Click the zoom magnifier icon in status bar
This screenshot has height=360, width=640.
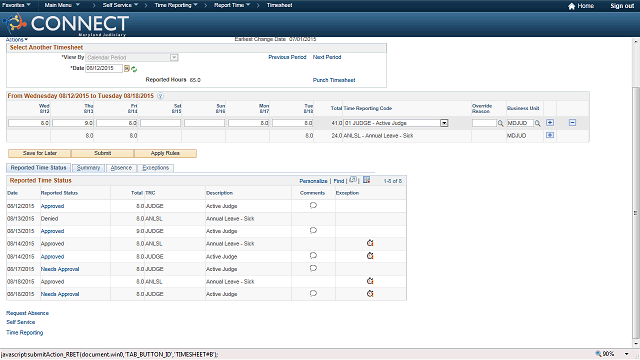click(598, 354)
